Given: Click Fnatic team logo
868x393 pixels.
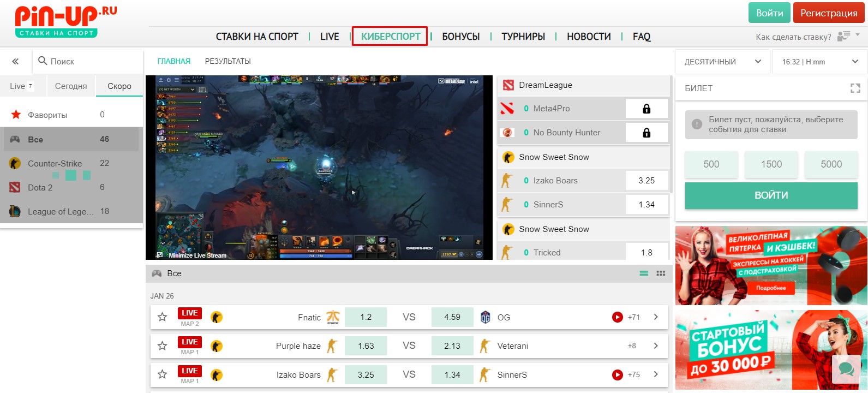Looking at the screenshot, I should tap(333, 317).
